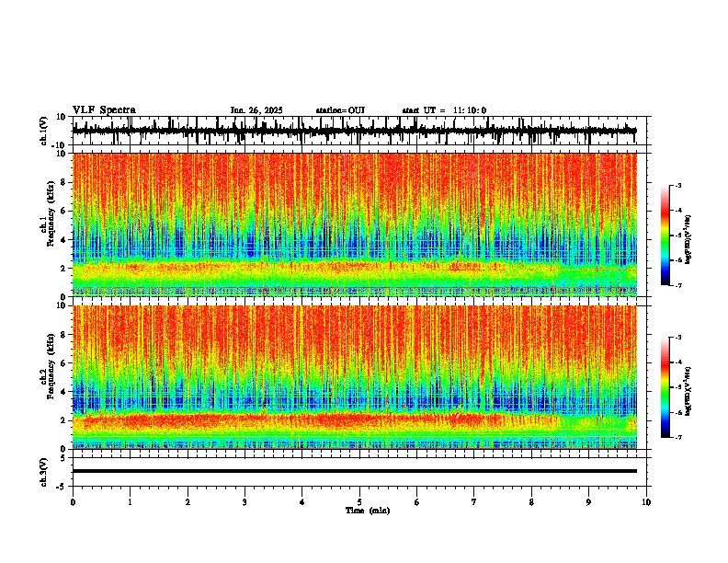Click the log(PSD) units label beside ch.1 colorbar

coord(688,239)
